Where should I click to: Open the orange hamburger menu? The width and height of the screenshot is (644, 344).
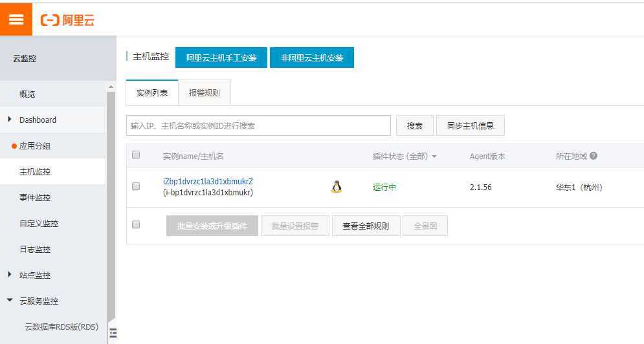point(16,19)
